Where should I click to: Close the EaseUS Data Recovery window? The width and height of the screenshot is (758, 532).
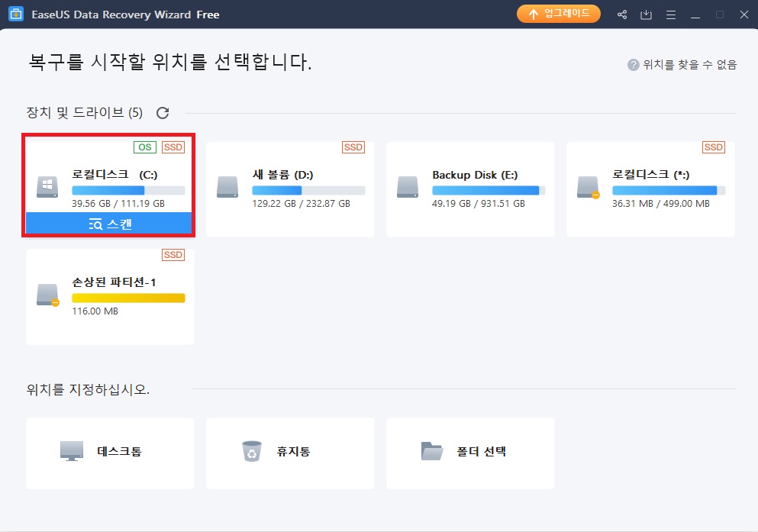click(x=744, y=15)
